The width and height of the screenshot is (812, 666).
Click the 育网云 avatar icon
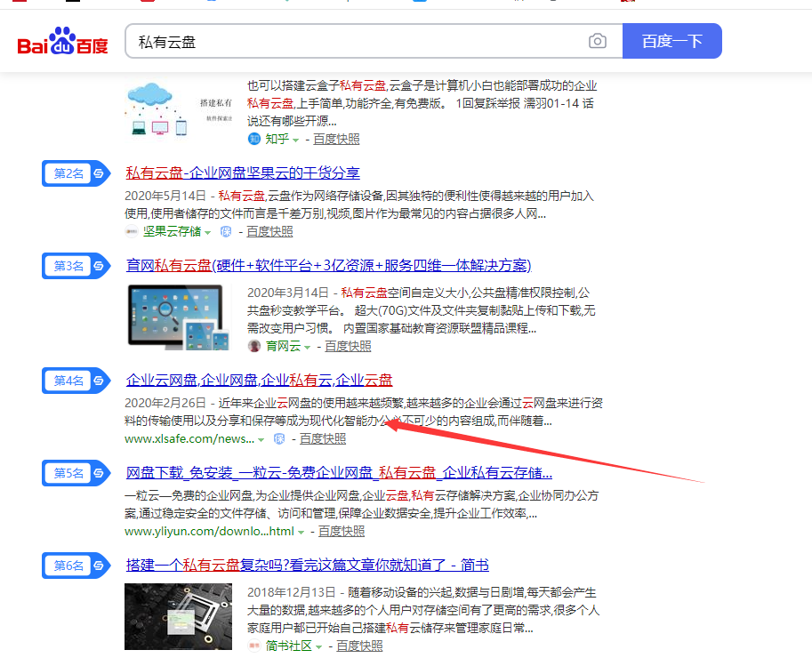253,346
